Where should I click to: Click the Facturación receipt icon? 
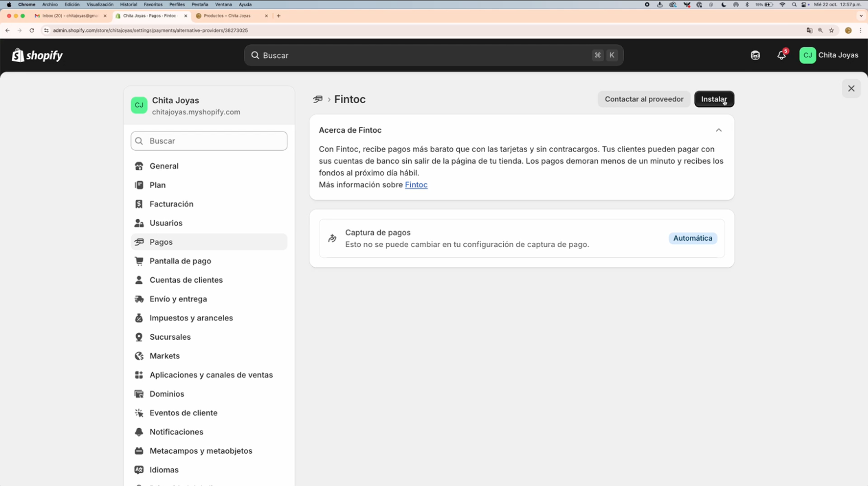click(139, 204)
